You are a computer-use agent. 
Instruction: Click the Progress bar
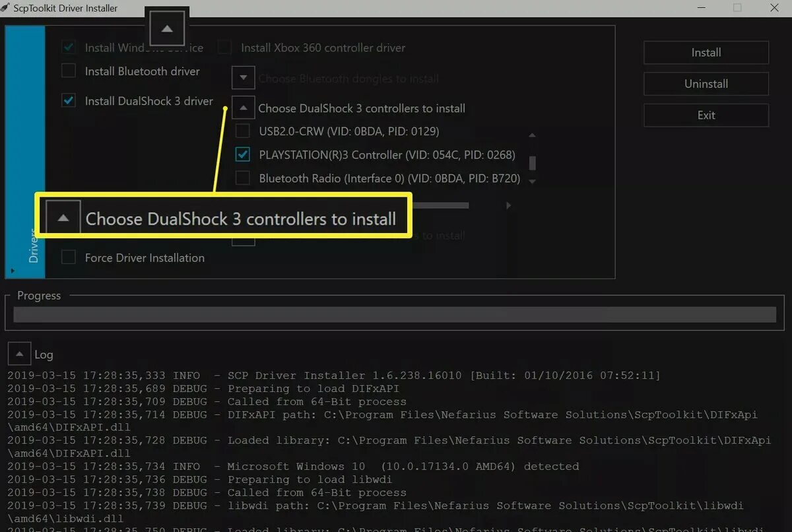point(395,315)
